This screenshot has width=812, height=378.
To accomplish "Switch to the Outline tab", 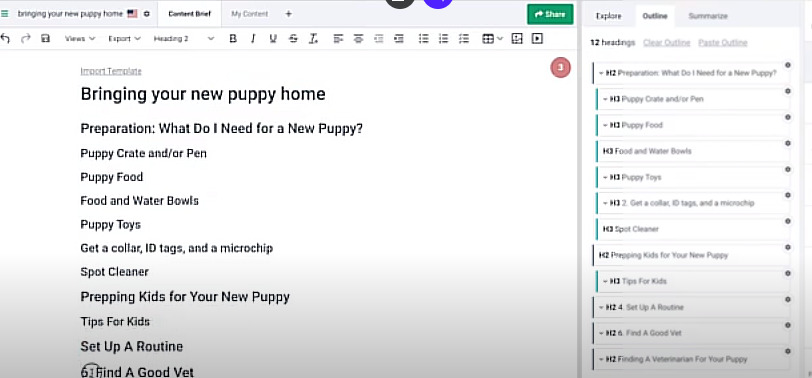I will 655,16.
